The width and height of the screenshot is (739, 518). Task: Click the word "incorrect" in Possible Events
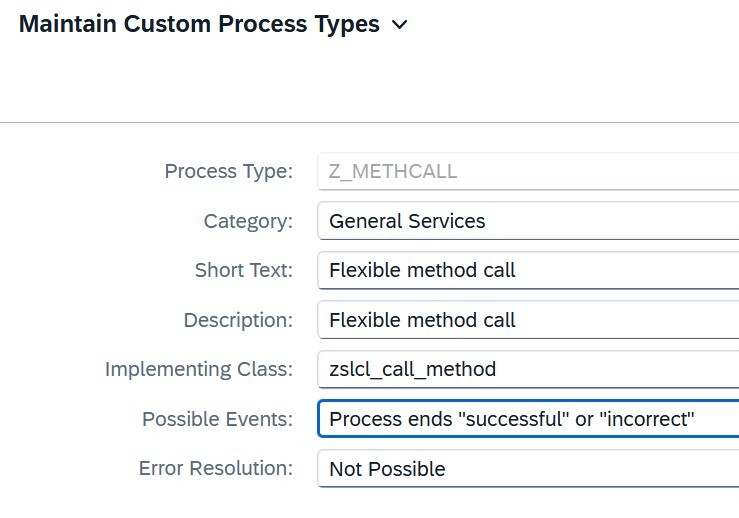point(645,419)
